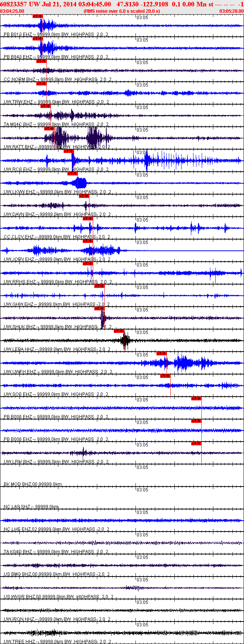Select the red pick marker on UW LKVW trace

[73, 174]
